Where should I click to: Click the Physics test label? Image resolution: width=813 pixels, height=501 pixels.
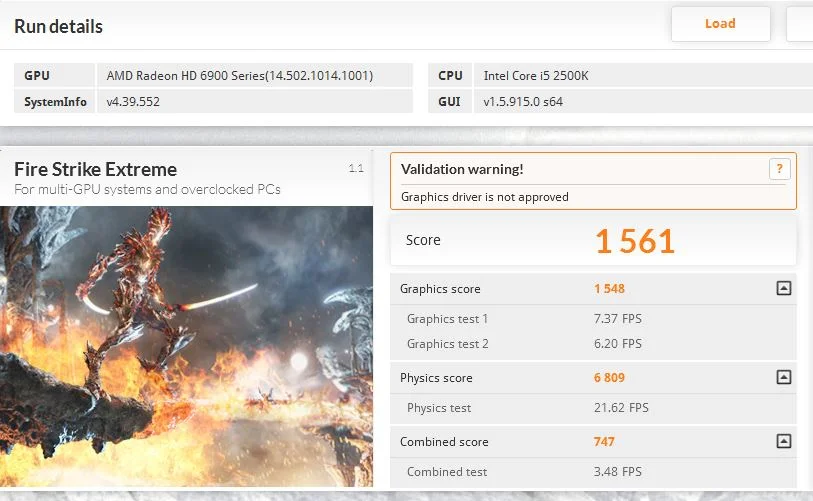[x=439, y=408]
